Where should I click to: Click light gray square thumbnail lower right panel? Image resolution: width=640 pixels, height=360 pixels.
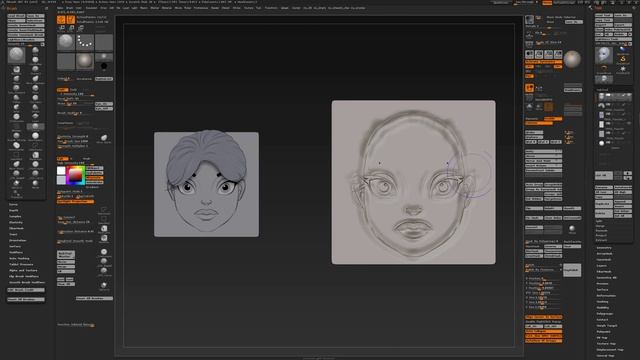pos(572,270)
